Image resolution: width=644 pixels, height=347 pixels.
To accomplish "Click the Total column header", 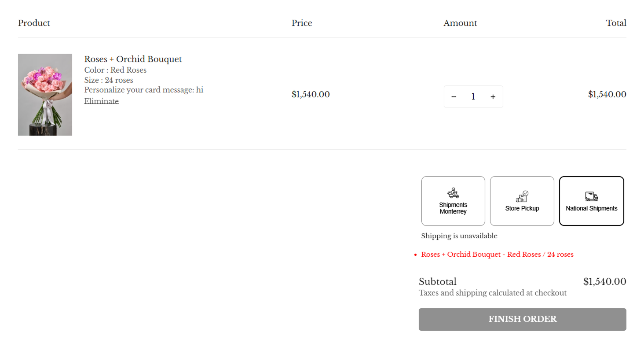I will click(x=616, y=23).
